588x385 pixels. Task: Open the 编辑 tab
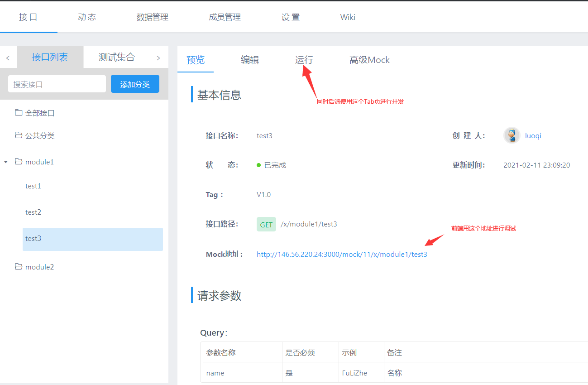[x=250, y=60]
